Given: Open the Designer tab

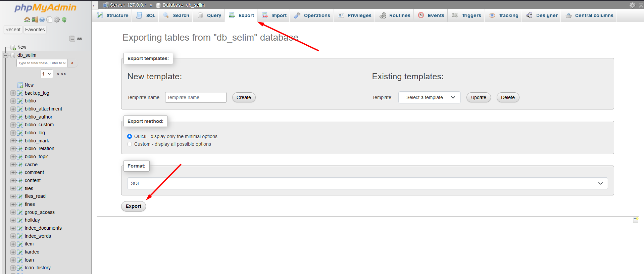Looking at the screenshot, I should pos(542,15).
